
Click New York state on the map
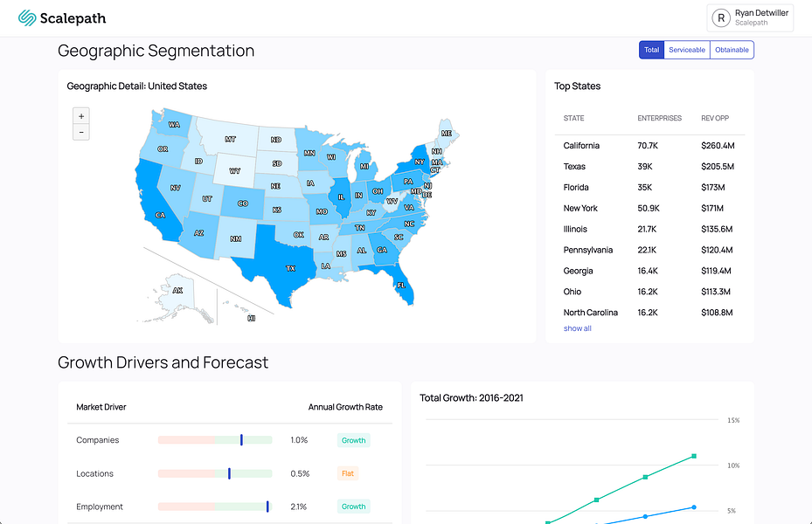[417, 162]
